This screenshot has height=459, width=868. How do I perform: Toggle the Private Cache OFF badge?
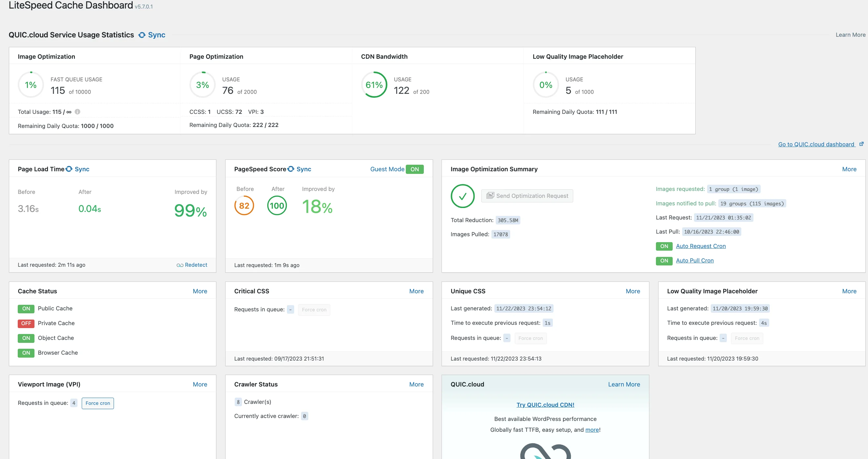(x=26, y=323)
